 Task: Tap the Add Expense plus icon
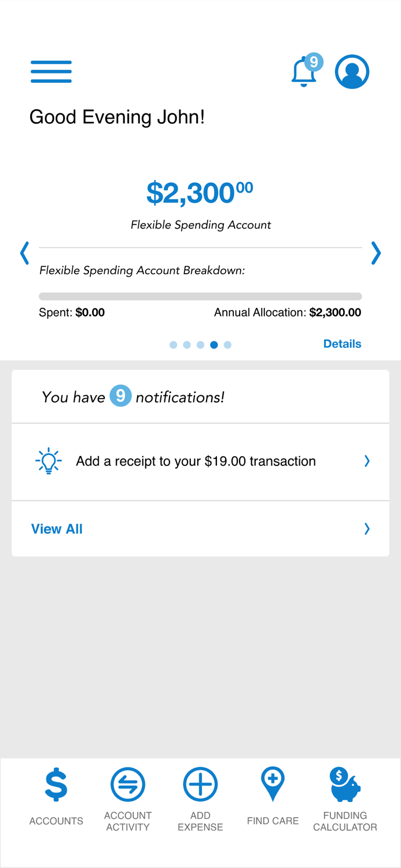tap(200, 785)
